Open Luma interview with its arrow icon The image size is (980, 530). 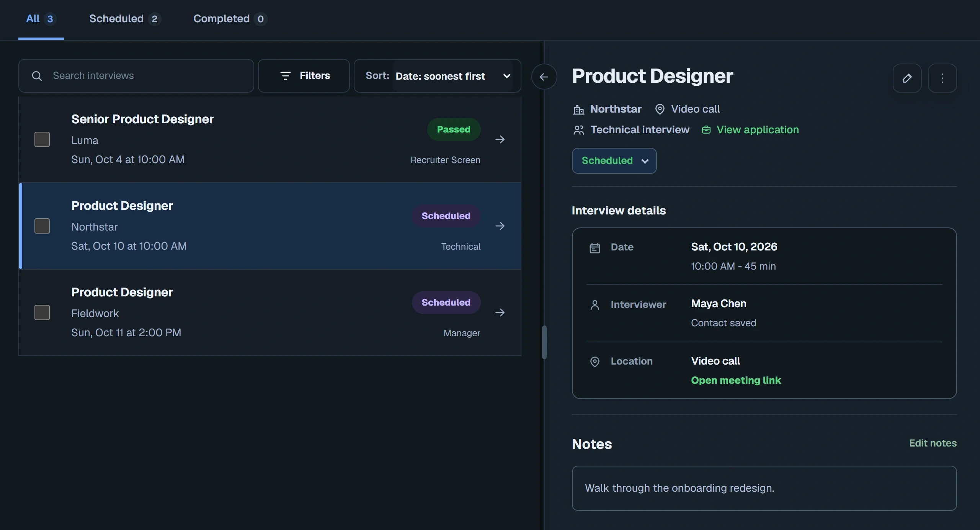pyautogui.click(x=500, y=139)
